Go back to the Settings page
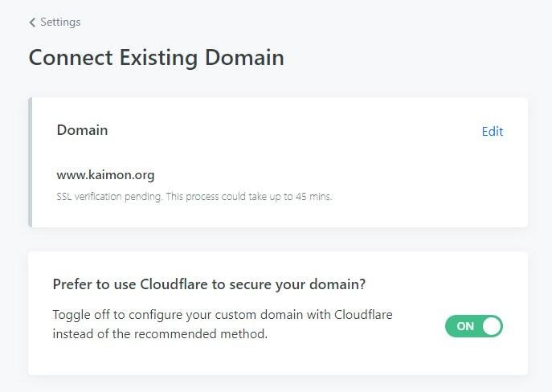 coord(59,22)
